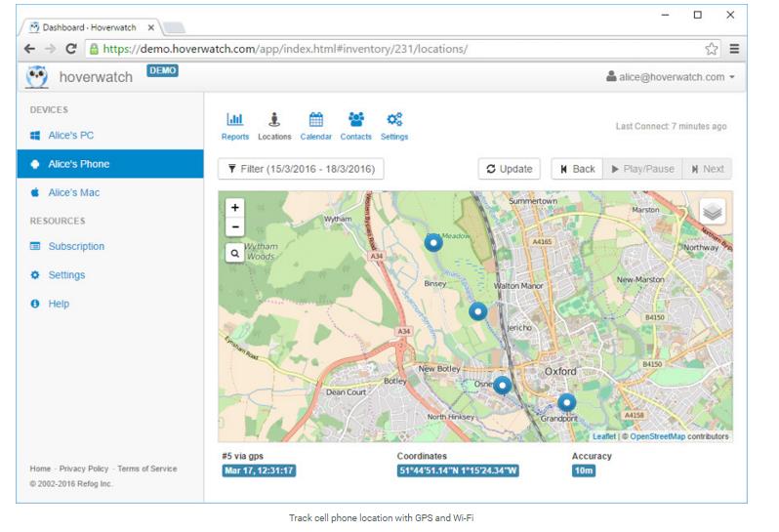Click the Mar 17, 12:31:17 timestamp

pos(259,471)
